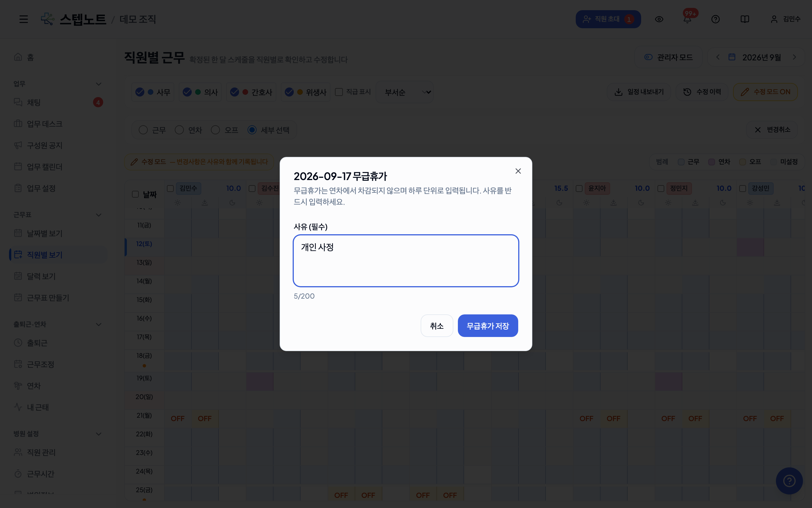Toggle the eye preview icon in header
812x508 pixels.
click(659, 19)
